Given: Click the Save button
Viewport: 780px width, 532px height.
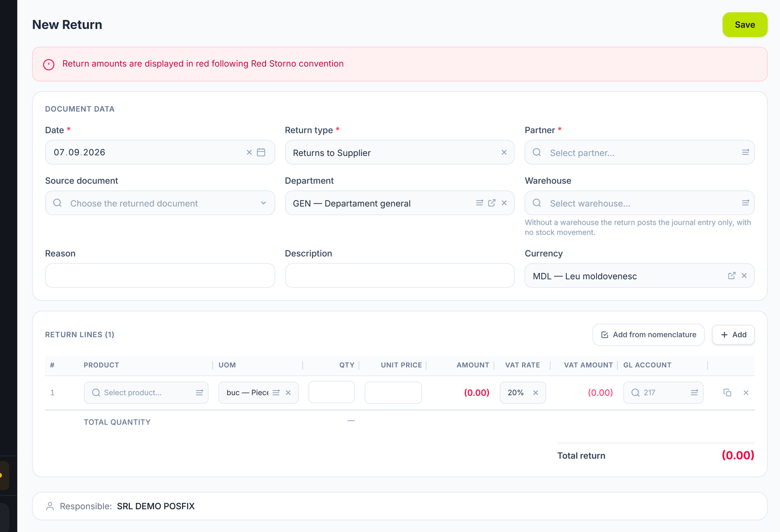Looking at the screenshot, I should click(x=745, y=24).
